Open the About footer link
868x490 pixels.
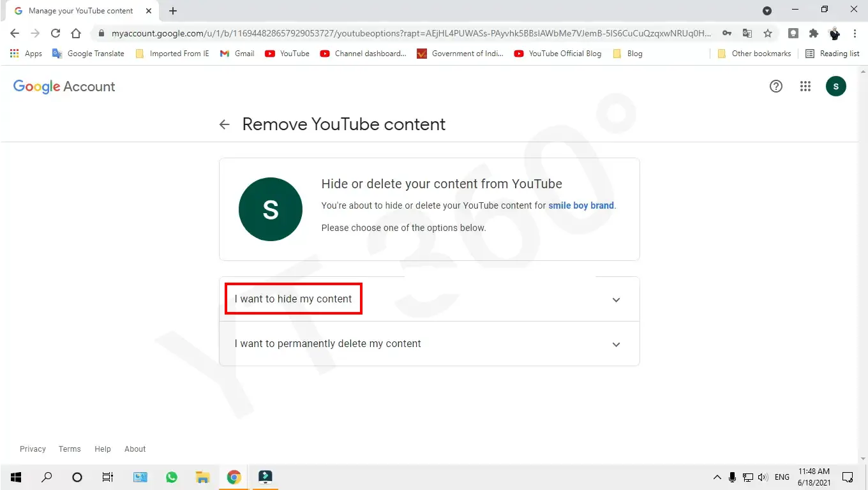tap(135, 449)
